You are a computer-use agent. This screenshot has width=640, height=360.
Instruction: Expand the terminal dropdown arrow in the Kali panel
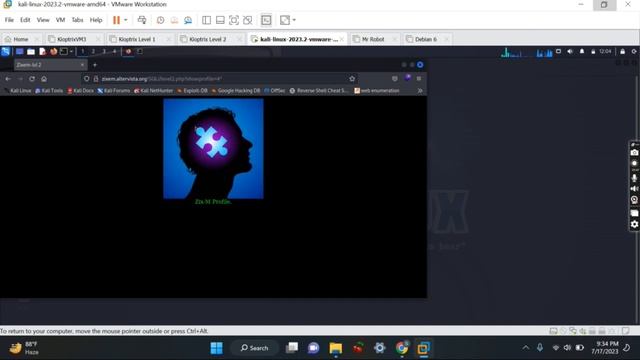[x=71, y=51]
